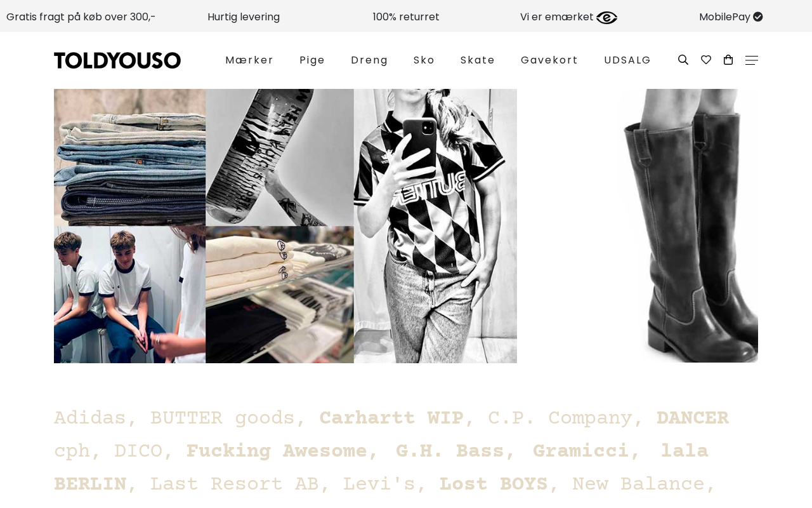The image size is (812, 508).
Task: Open the Sko category menu
Action: [x=424, y=60]
